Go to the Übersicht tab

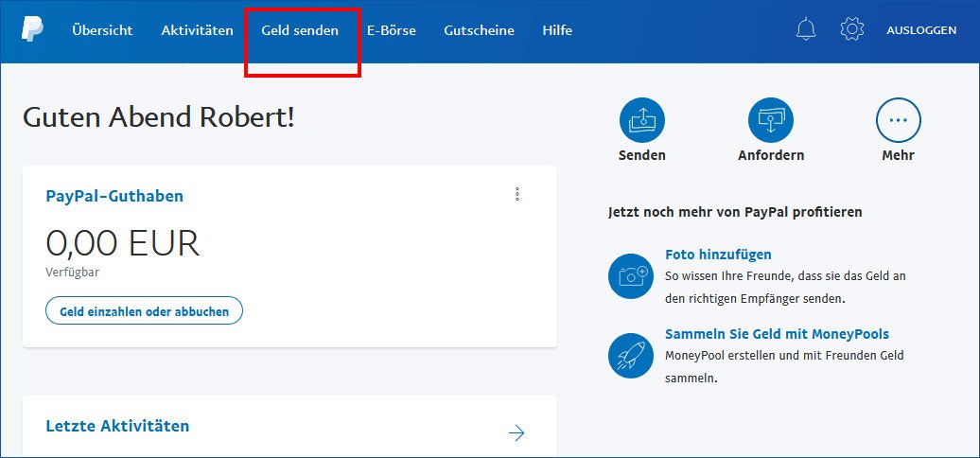tap(102, 30)
